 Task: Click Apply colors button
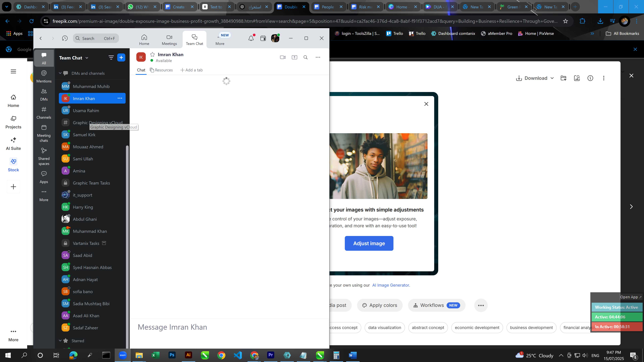click(380, 305)
